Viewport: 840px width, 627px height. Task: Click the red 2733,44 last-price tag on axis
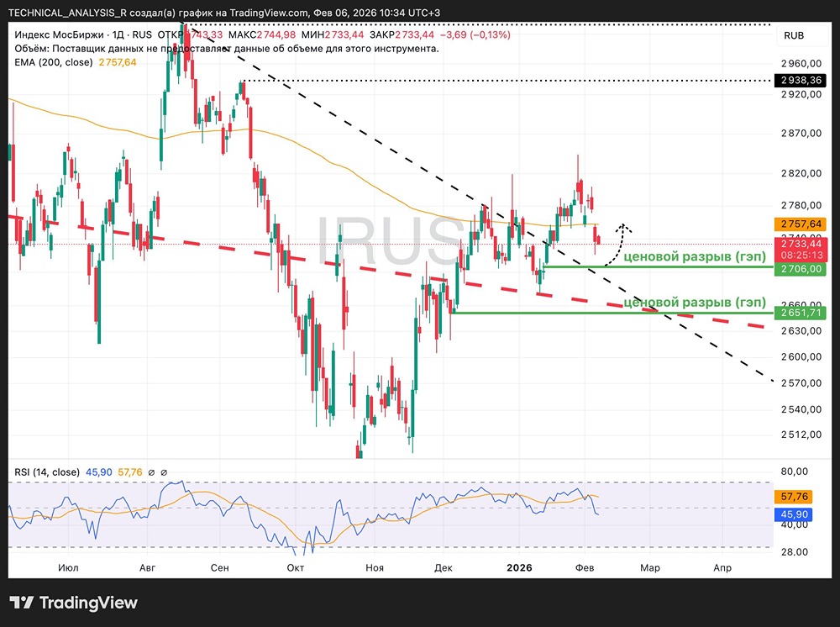coord(801,244)
